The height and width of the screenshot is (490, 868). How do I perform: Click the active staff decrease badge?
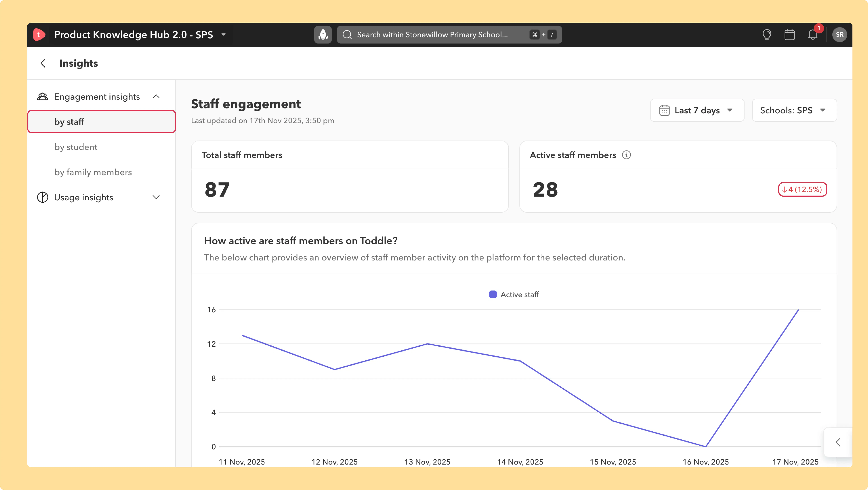(803, 189)
